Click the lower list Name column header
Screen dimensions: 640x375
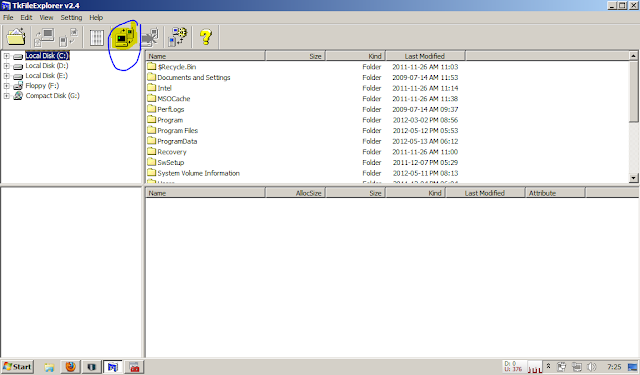pyautogui.click(x=205, y=193)
